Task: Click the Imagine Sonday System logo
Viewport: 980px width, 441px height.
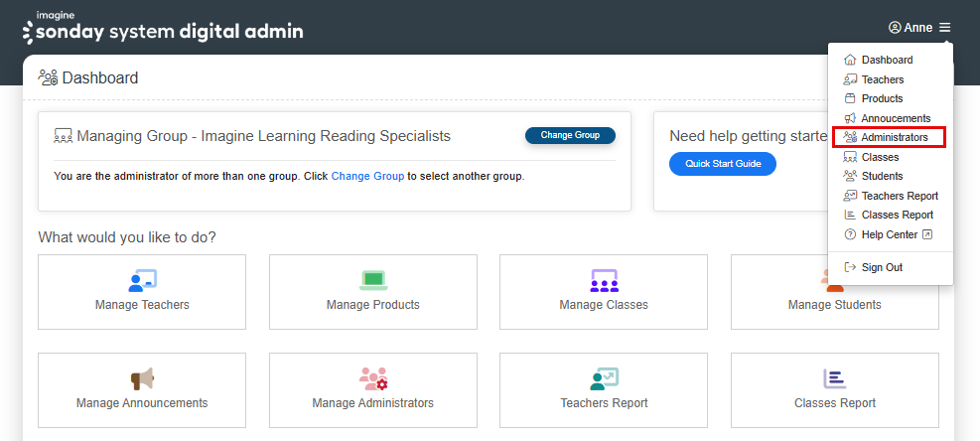Action: click(x=163, y=28)
